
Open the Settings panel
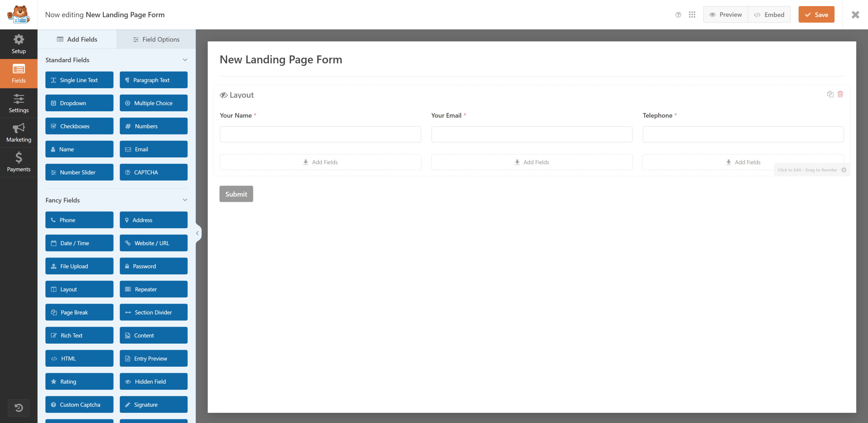(x=19, y=103)
